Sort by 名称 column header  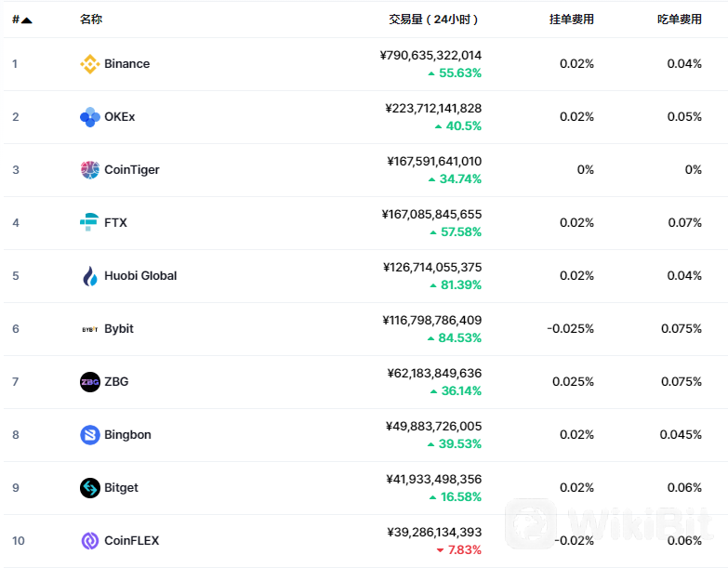91,19
